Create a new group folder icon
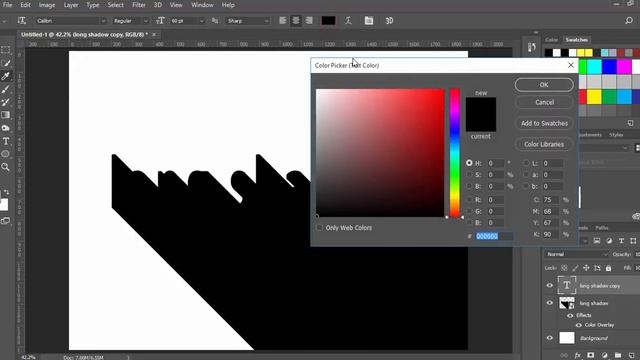 click(618, 356)
